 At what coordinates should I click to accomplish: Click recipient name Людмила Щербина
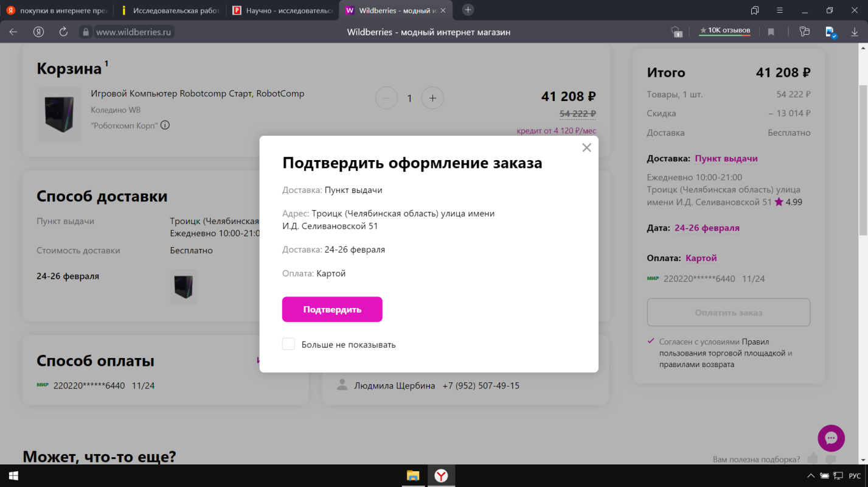(x=395, y=386)
